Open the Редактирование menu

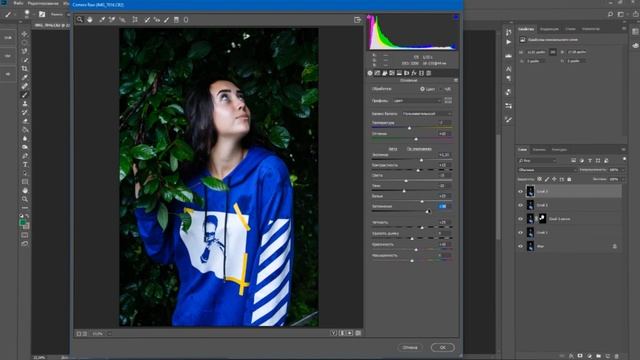tap(43, 3)
